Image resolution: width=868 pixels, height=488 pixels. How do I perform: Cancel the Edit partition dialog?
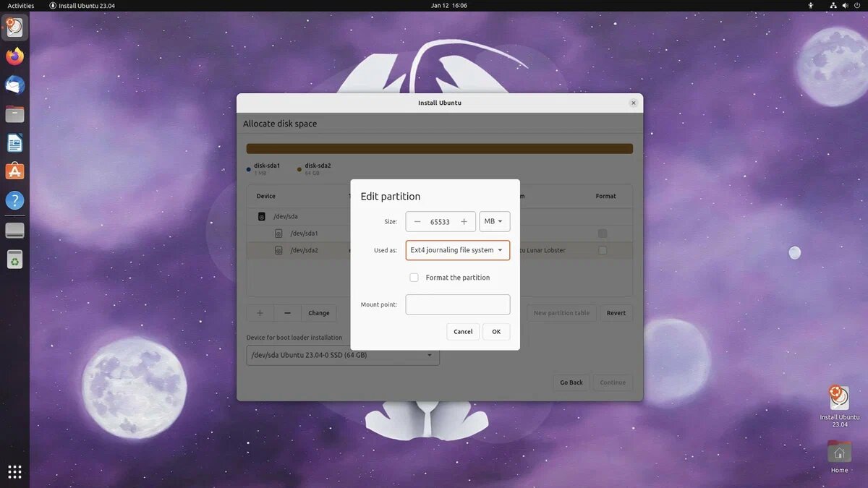(x=462, y=331)
